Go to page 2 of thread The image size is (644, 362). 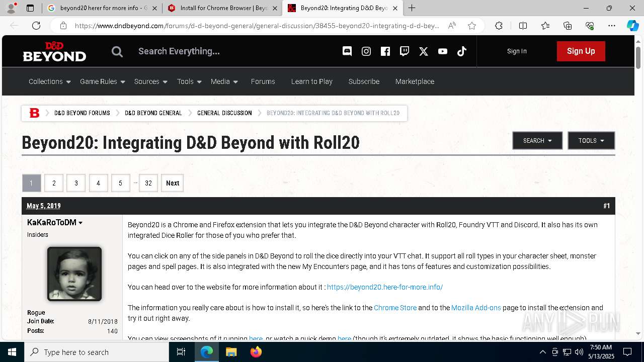coord(54,183)
